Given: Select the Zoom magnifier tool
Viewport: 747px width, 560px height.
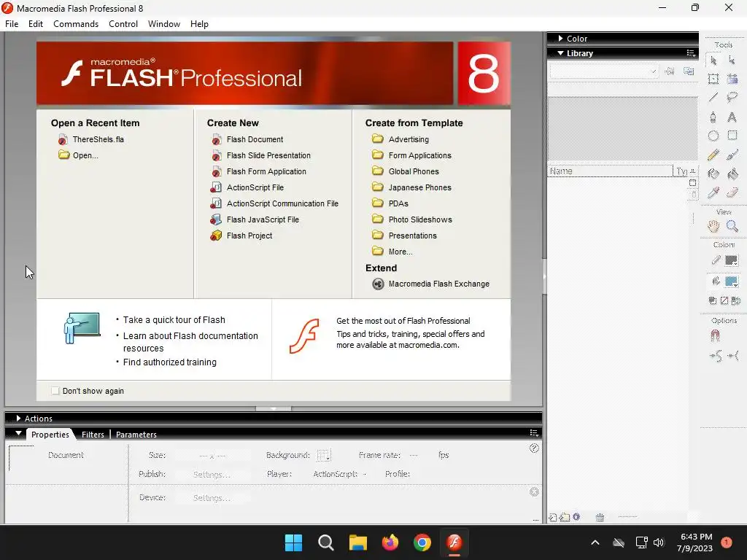Looking at the screenshot, I should point(732,227).
